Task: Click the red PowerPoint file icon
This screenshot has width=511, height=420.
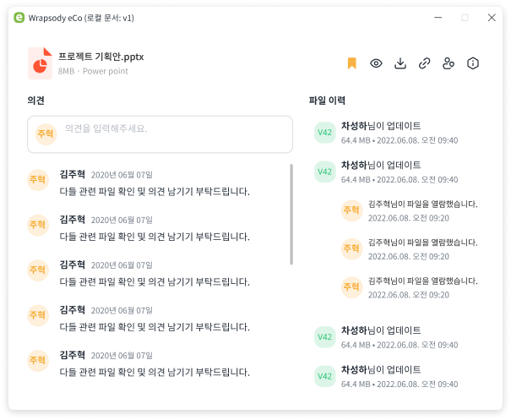Action: 40,63
